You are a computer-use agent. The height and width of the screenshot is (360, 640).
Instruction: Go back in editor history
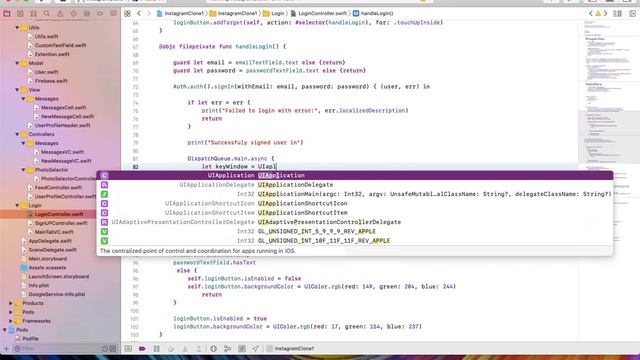point(139,13)
